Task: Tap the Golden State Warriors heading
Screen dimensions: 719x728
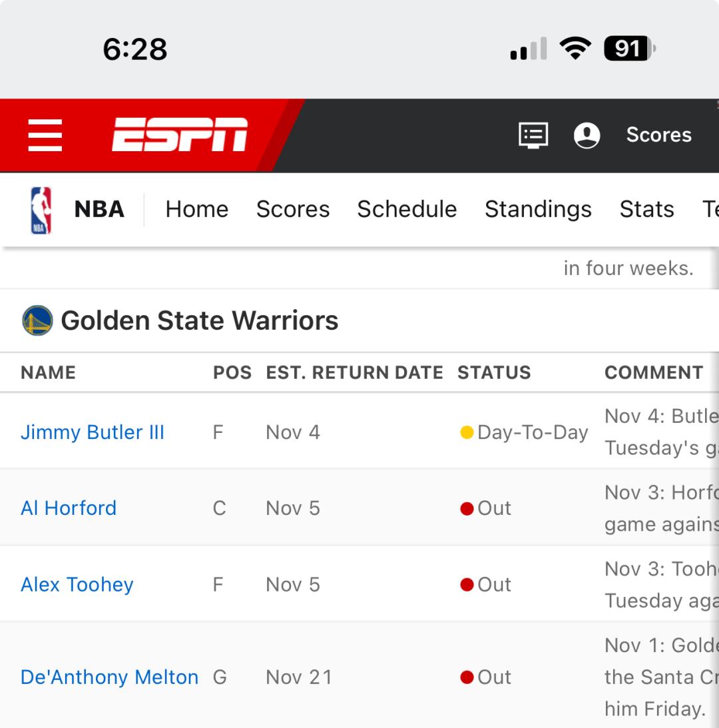Action: click(200, 320)
